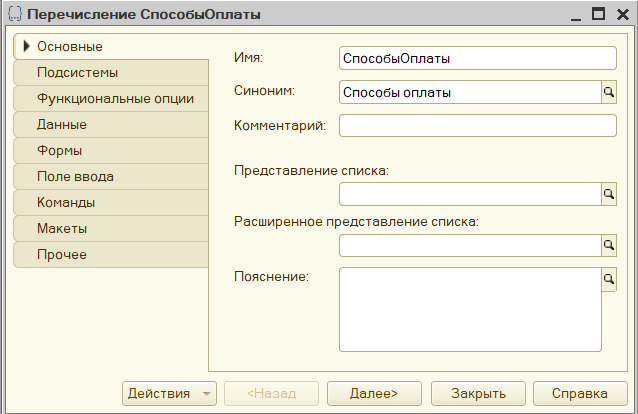Maximize the Перечисление window

[x=598, y=15]
